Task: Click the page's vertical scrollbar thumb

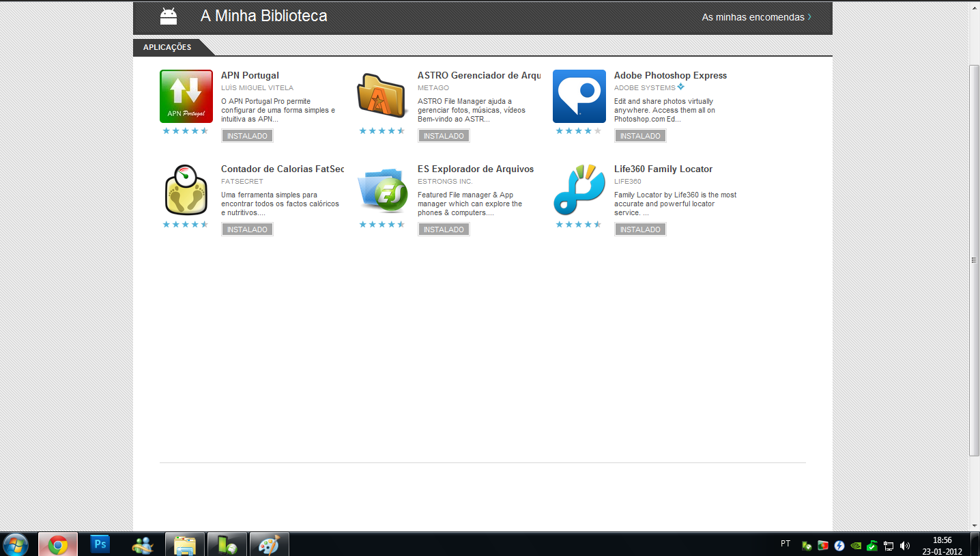Action: coord(974,260)
